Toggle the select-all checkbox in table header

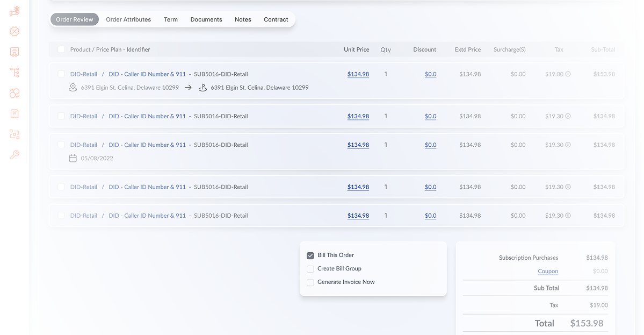[x=61, y=49]
